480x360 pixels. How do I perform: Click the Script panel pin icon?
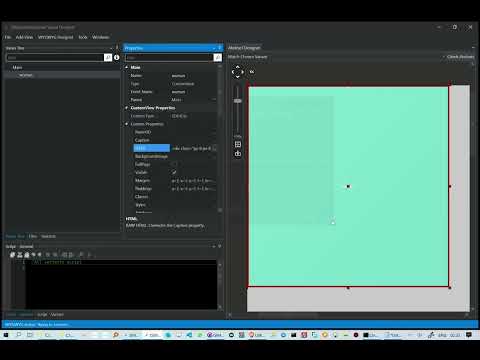(220, 246)
